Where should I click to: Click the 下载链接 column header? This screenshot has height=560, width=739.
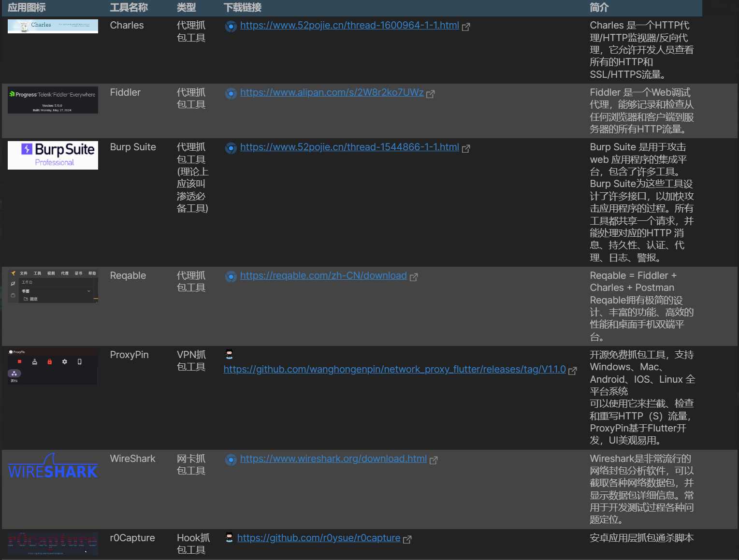(x=243, y=8)
